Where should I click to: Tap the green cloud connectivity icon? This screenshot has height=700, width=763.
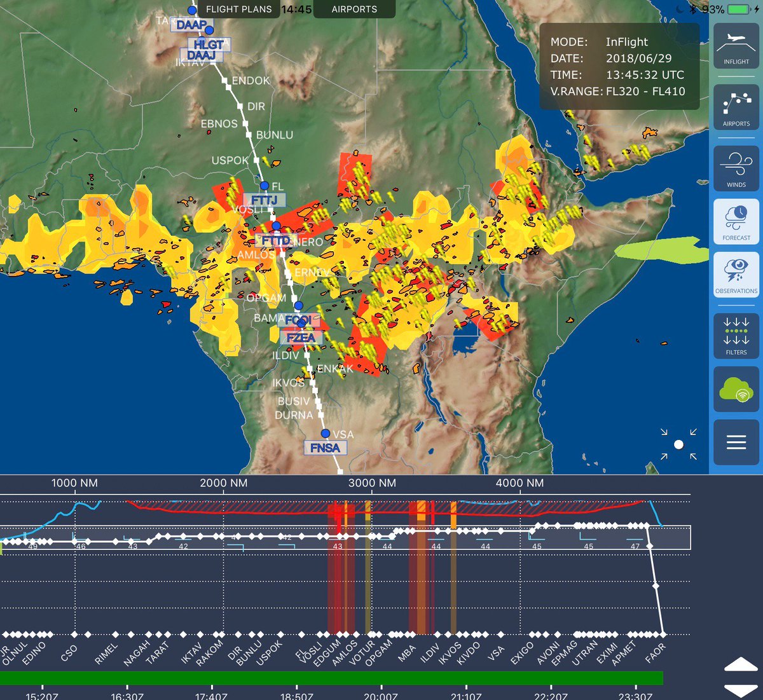pos(736,388)
